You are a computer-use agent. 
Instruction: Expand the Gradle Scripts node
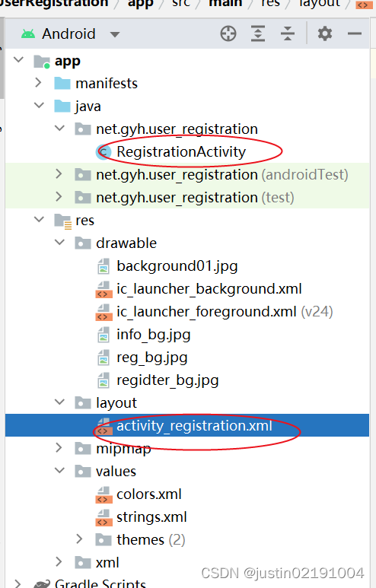point(18,583)
